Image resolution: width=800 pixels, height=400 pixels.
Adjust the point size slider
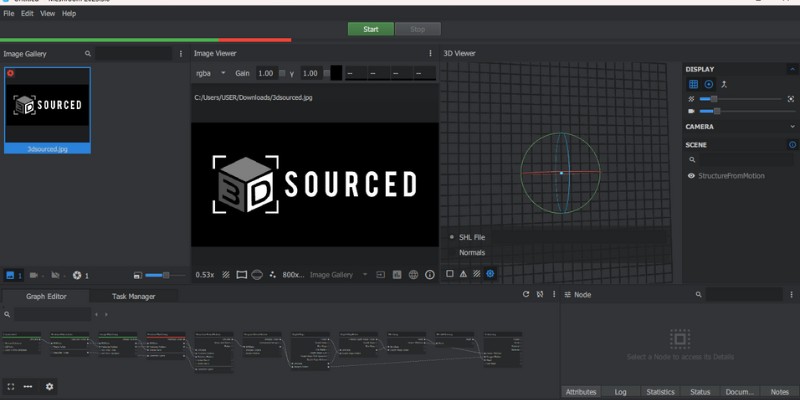click(740, 99)
